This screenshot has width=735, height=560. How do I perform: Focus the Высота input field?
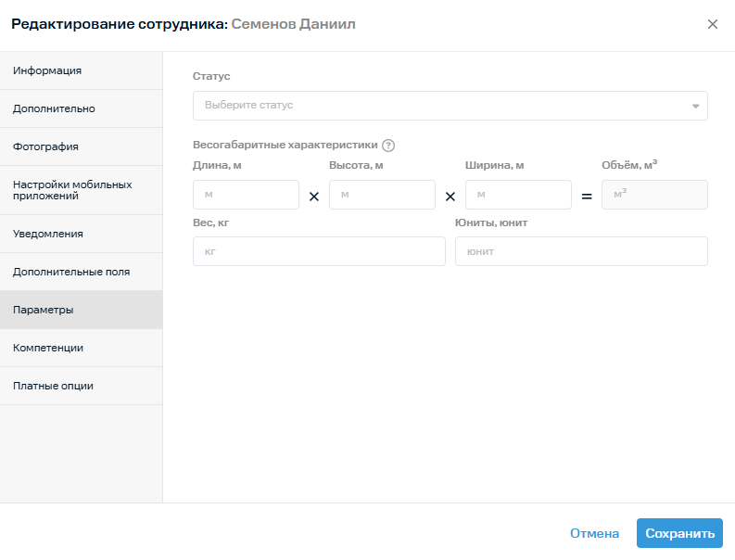(382, 195)
